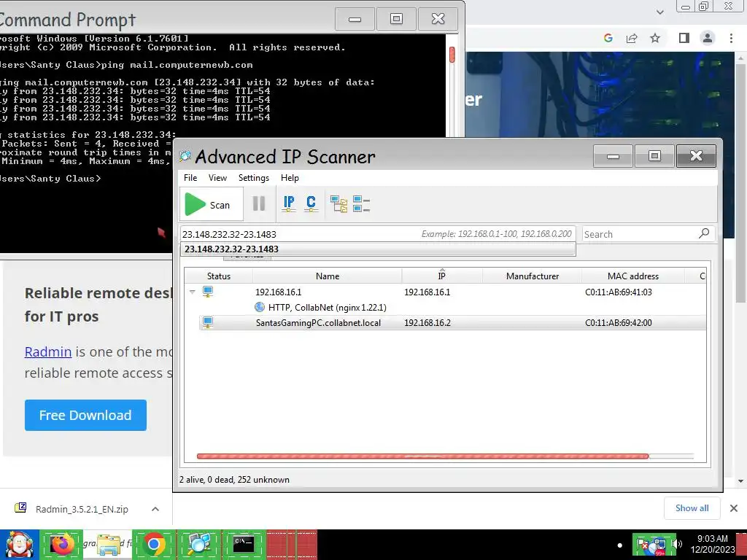
Task: Click the expand all tree toolbar icon
Action: pyautogui.click(x=338, y=204)
